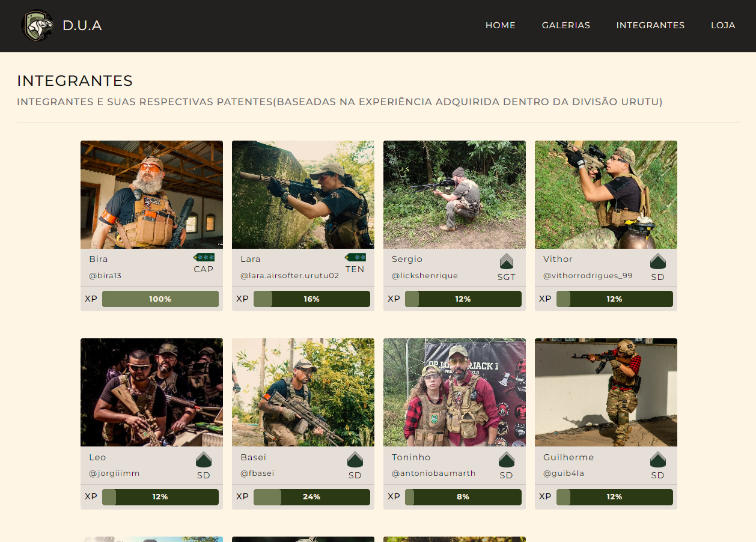Click Guilherme's SD rank badge icon
The height and width of the screenshot is (542, 756).
pyautogui.click(x=658, y=460)
